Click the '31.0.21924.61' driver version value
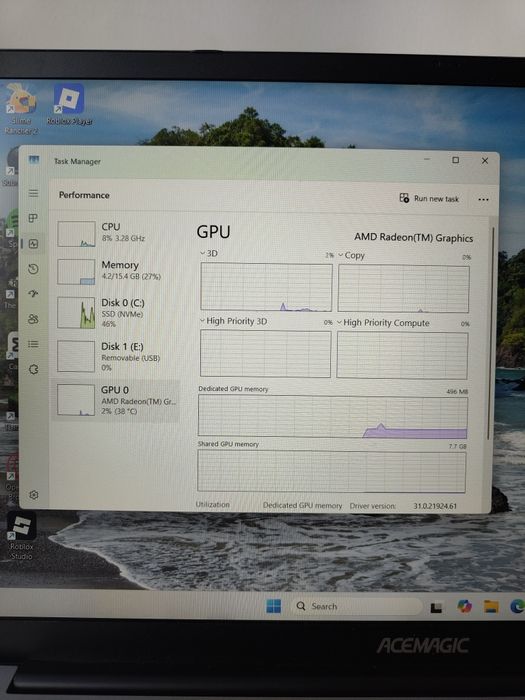Image resolution: width=525 pixels, height=700 pixels. 435,506
